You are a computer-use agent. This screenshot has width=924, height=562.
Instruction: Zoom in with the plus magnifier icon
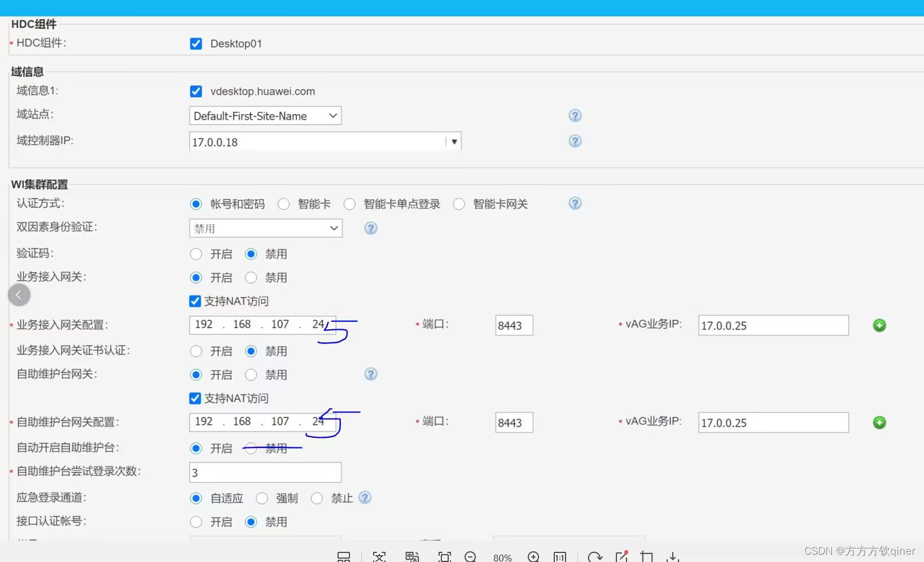[533, 557]
